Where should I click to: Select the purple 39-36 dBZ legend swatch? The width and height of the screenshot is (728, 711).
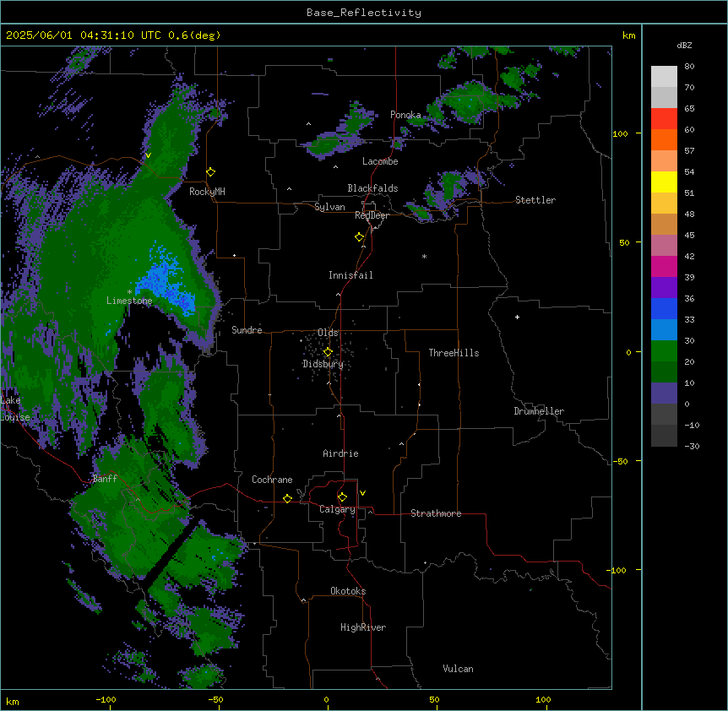pos(664,287)
